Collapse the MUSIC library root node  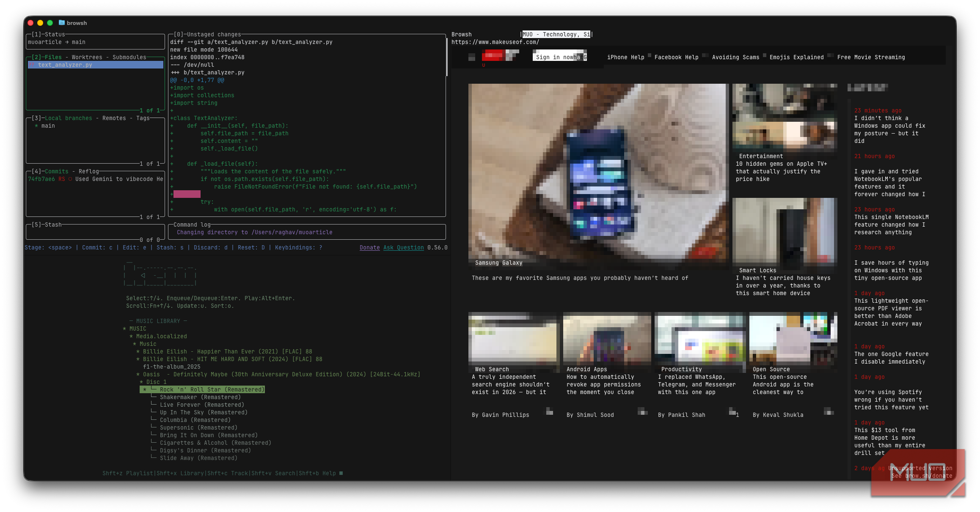tap(135, 329)
